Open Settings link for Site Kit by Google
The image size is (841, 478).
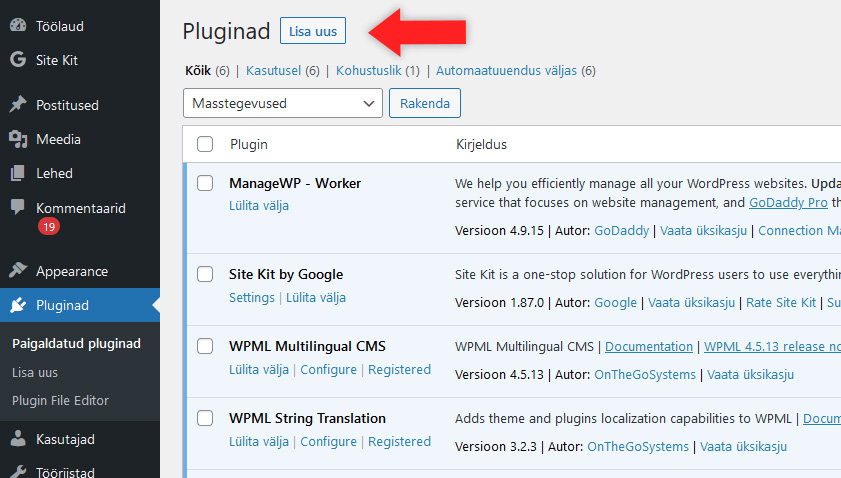(x=251, y=297)
